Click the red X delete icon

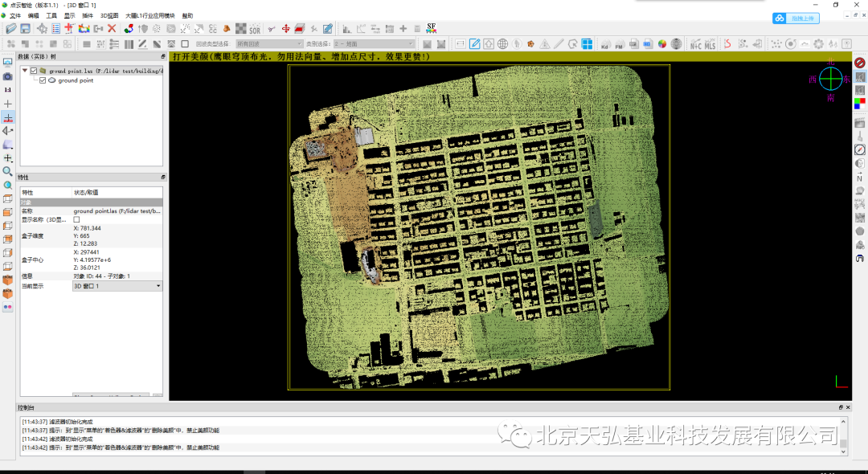(x=112, y=28)
